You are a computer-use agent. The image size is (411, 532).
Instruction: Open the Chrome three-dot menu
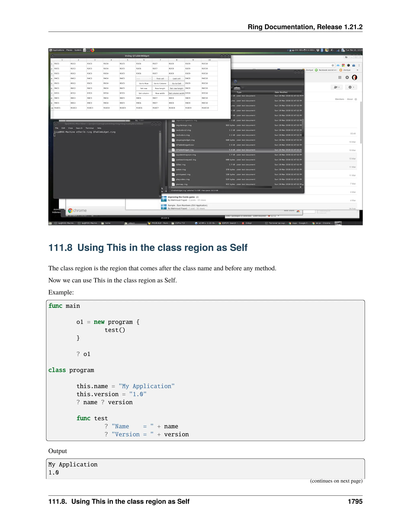359,65
